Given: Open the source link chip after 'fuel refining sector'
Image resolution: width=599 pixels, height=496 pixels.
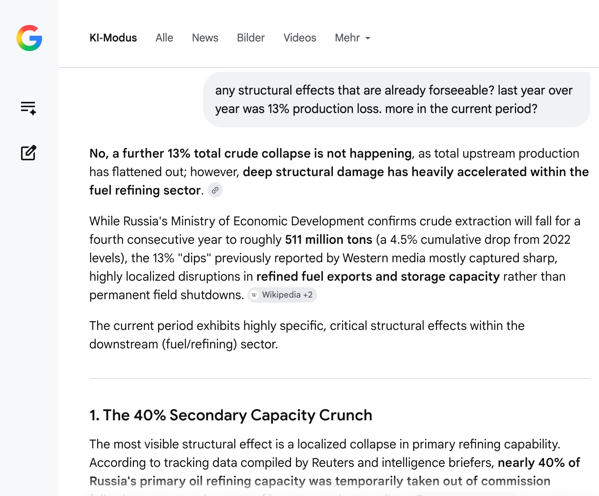Looking at the screenshot, I should (x=215, y=190).
